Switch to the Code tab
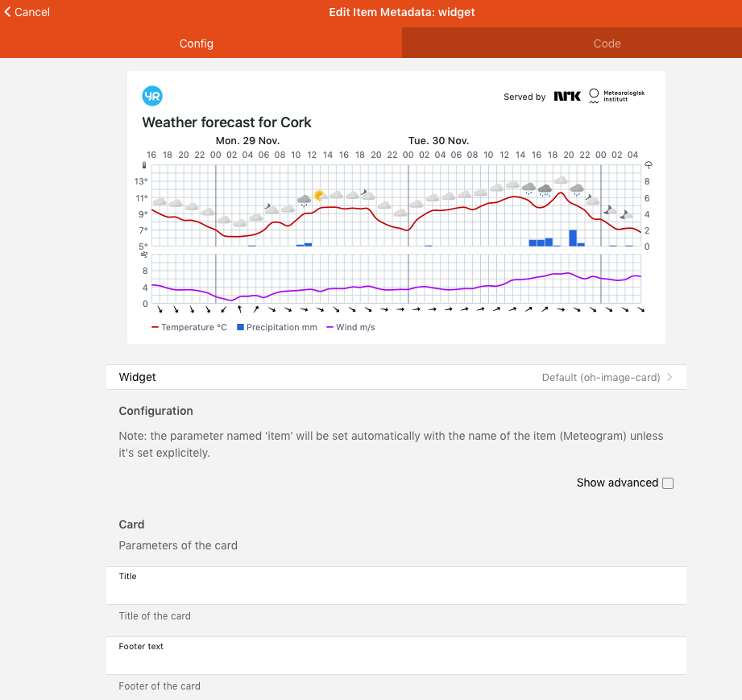 pyautogui.click(x=607, y=43)
